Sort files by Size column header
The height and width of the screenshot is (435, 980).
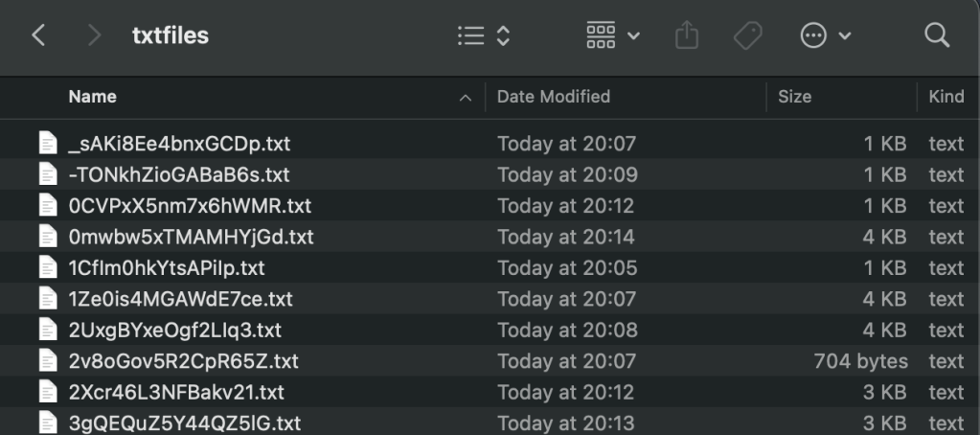pos(795,97)
